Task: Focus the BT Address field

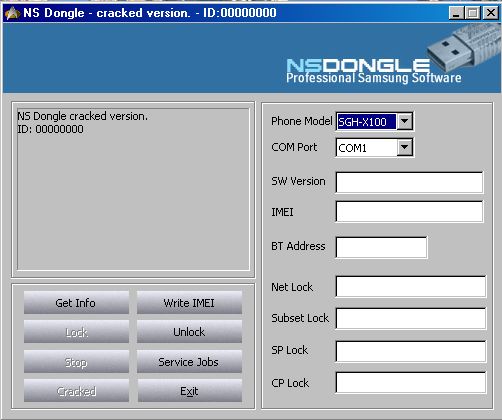Action: (x=381, y=247)
